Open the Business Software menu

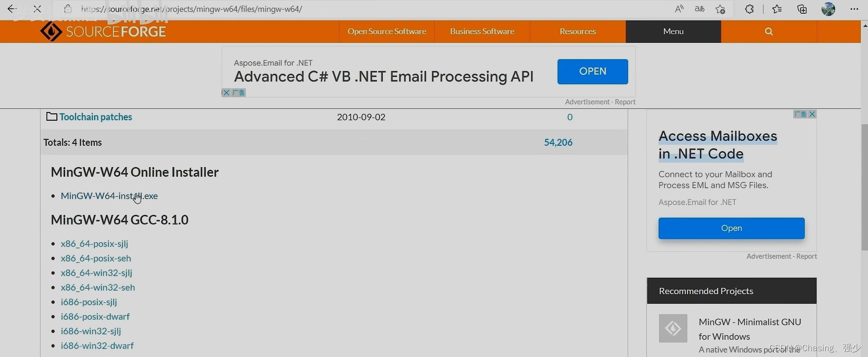(482, 31)
